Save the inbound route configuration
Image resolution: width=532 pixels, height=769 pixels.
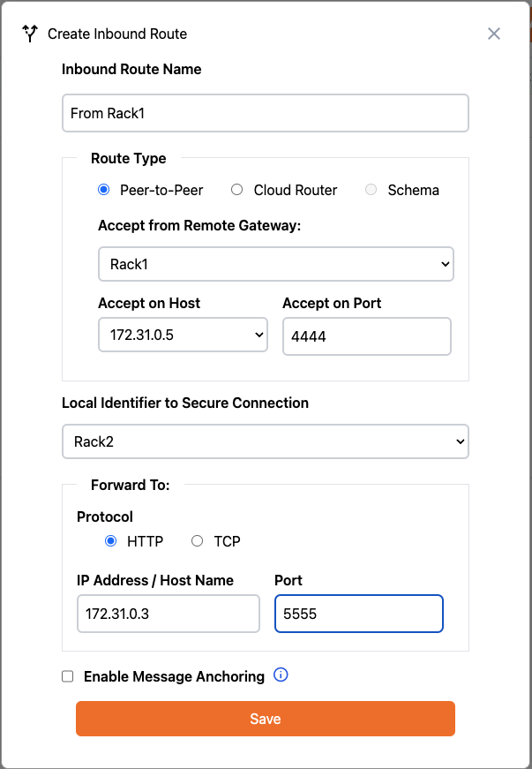(265, 718)
